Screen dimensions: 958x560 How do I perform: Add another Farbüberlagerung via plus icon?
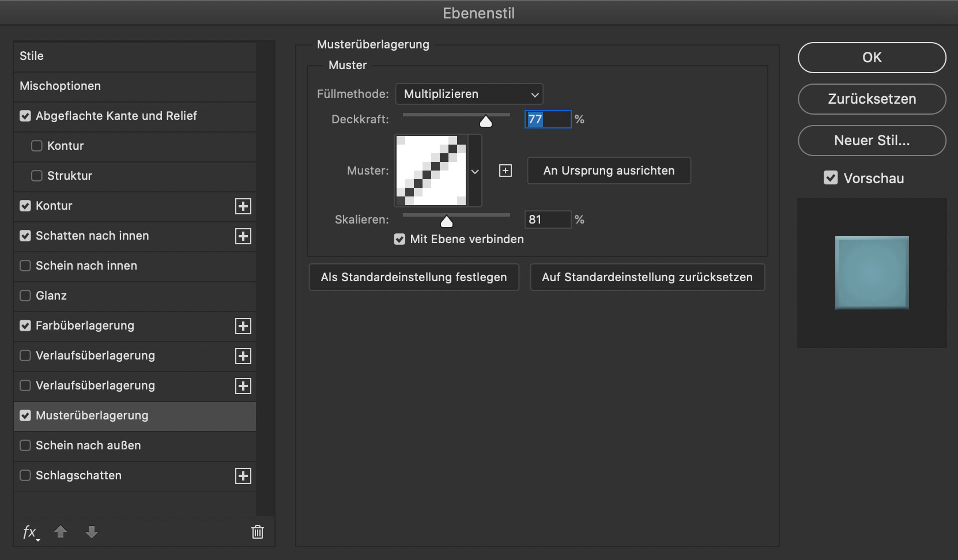tap(243, 326)
